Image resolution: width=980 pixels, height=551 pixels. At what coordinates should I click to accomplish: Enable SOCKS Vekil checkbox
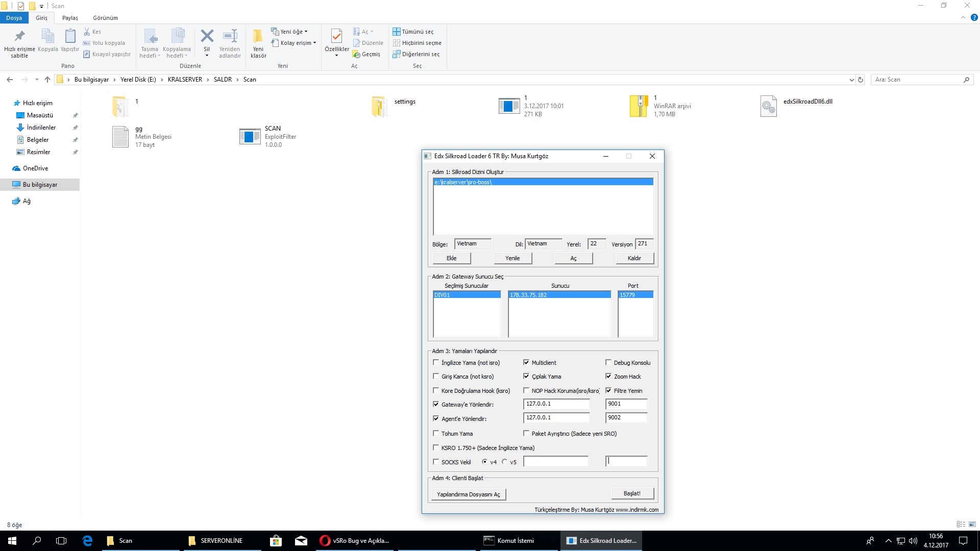436,462
